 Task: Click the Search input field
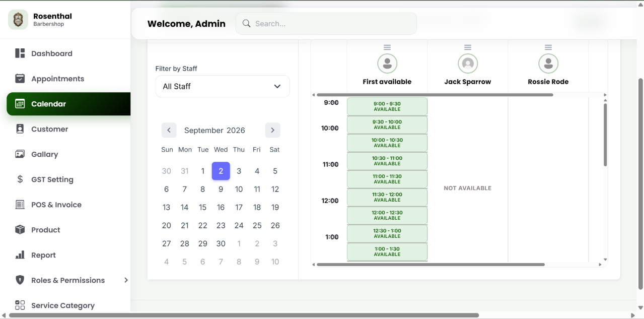tap(326, 24)
